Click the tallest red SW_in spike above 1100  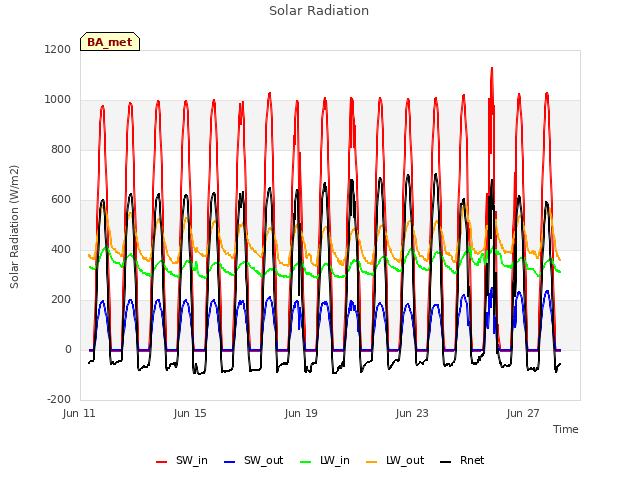492,71
